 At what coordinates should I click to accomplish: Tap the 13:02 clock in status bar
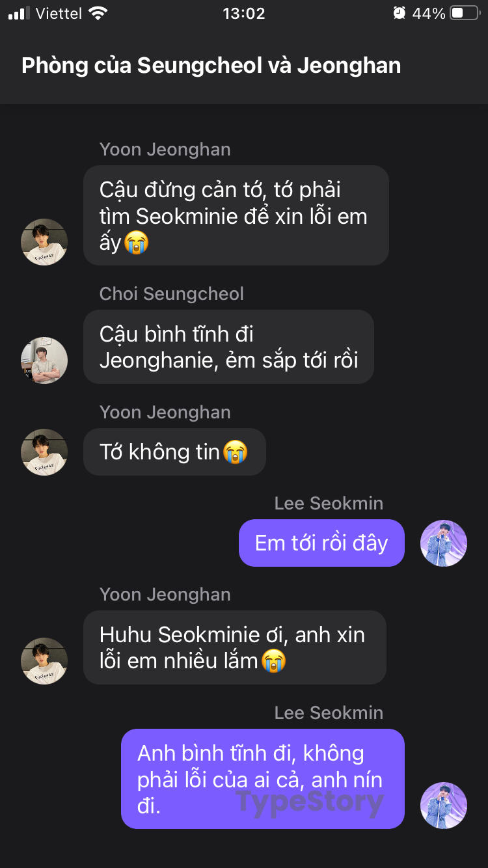244,13
